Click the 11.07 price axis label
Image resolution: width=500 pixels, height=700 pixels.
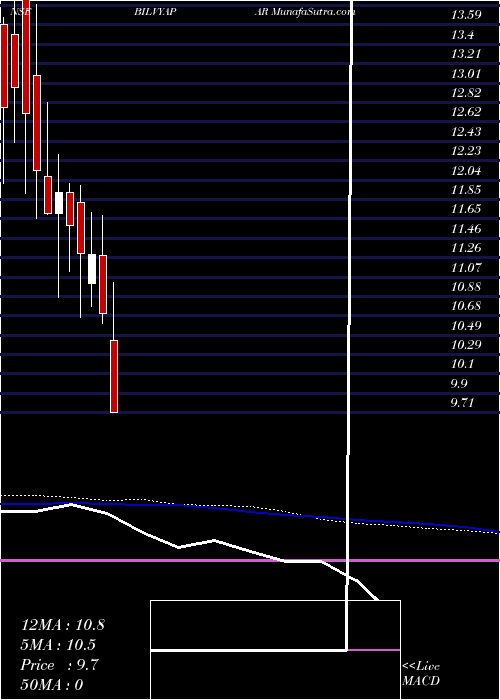coord(466,267)
